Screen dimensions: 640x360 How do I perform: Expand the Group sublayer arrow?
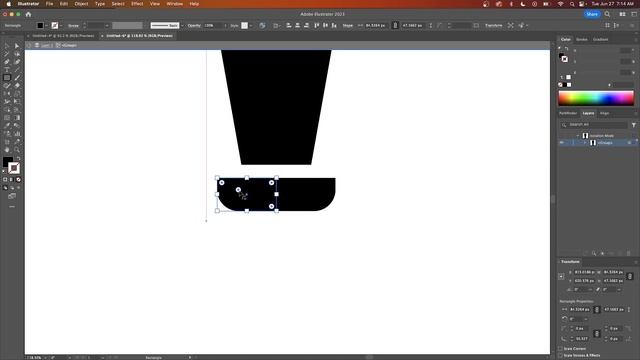[x=585, y=142]
